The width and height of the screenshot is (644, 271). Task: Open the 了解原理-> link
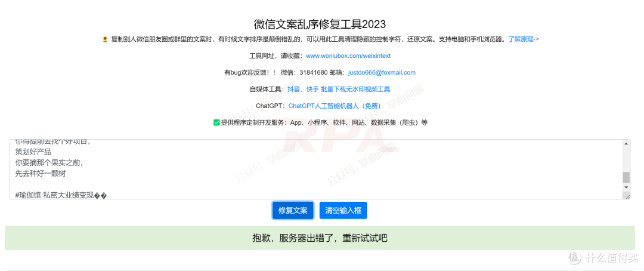[524, 39]
